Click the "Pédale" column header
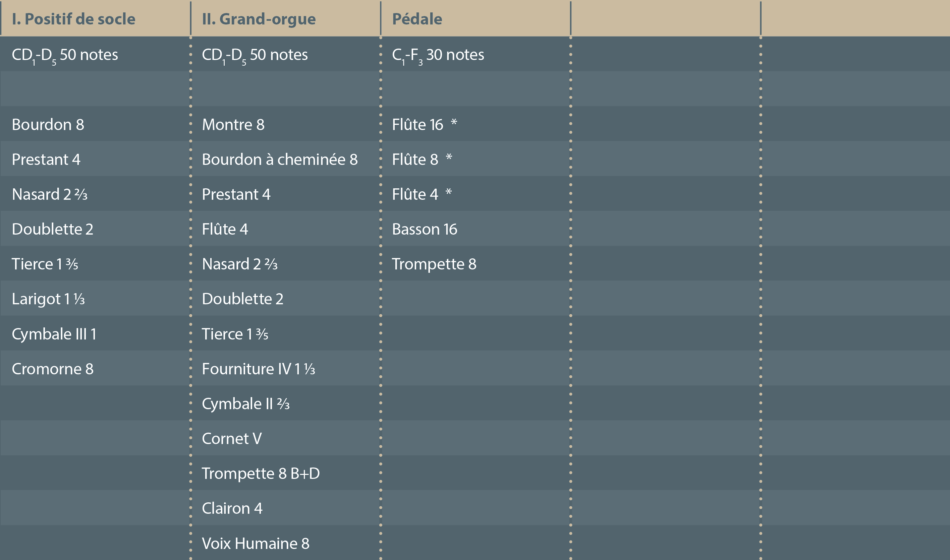The image size is (950, 560). 417,19
